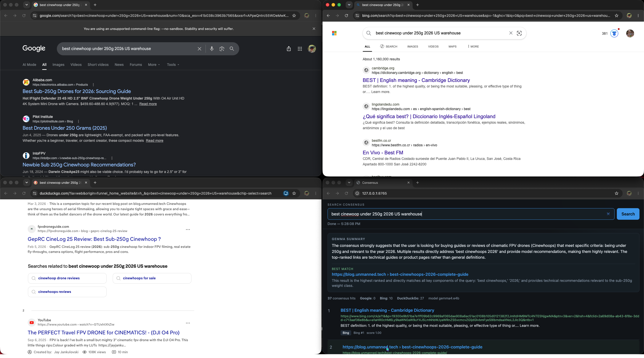Click Google search magnifier button
This screenshot has height=358, width=644.
click(232, 49)
